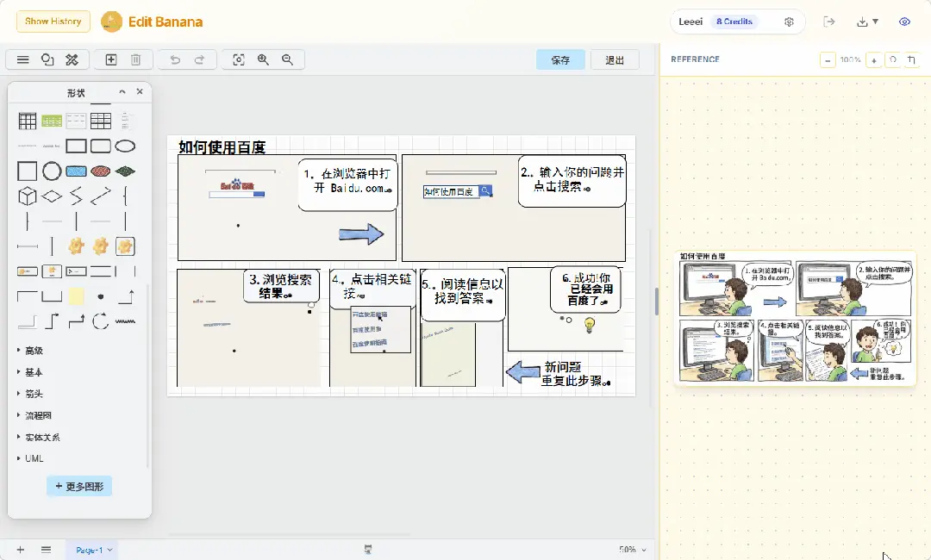
Task: Select the cube shape in palette
Action: pos(28,196)
